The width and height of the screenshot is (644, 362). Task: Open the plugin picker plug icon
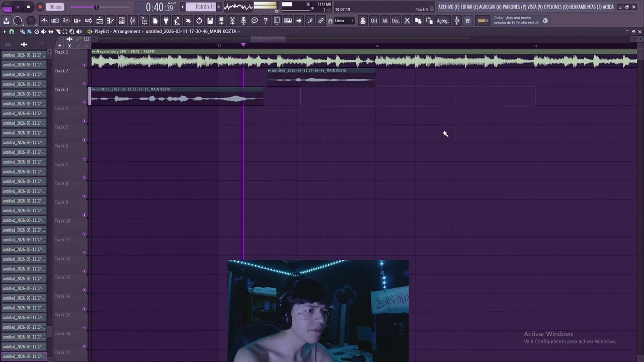pos(166,21)
